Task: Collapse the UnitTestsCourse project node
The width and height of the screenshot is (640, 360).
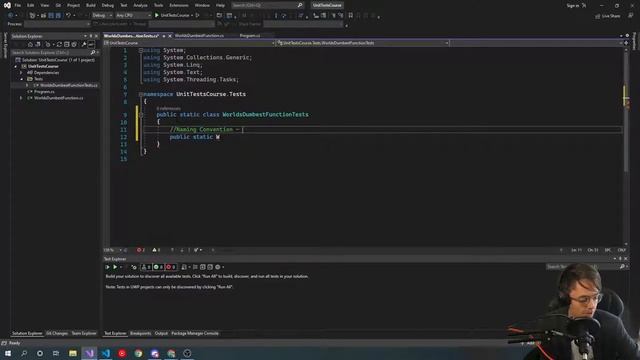Action: tap(16, 66)
